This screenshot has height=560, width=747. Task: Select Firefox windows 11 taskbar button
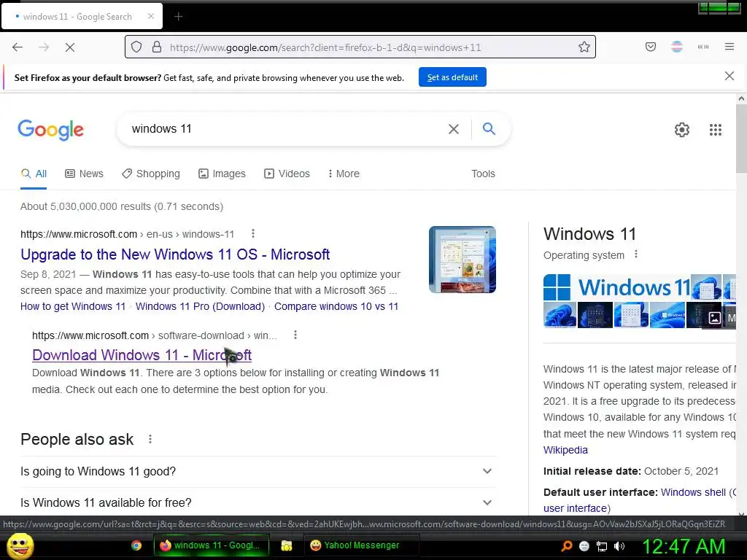pyautogui.click(x=211, y=545)
